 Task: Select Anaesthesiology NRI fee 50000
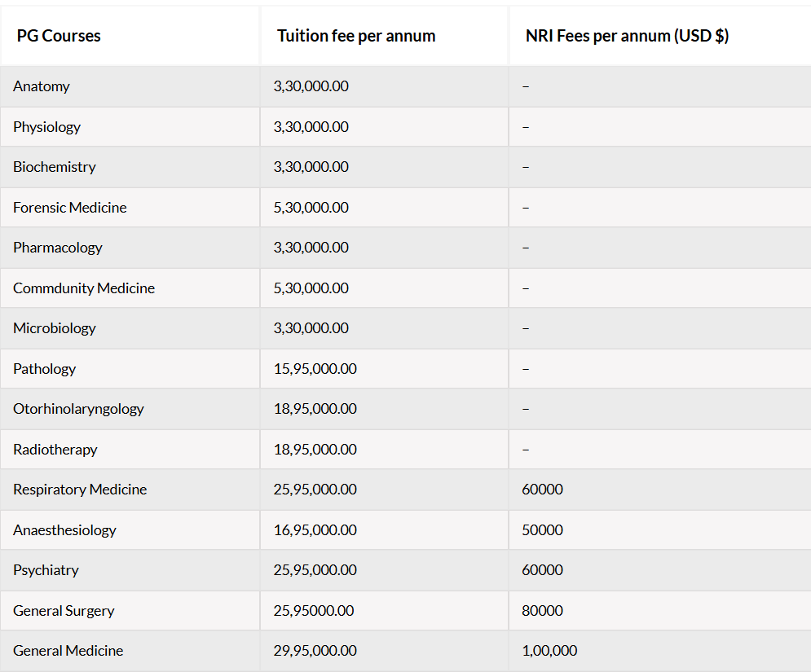pos(542,529)
